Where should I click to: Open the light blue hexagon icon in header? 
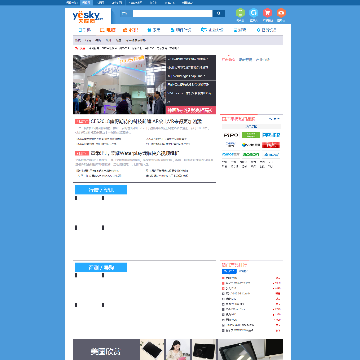pos(254,13)
